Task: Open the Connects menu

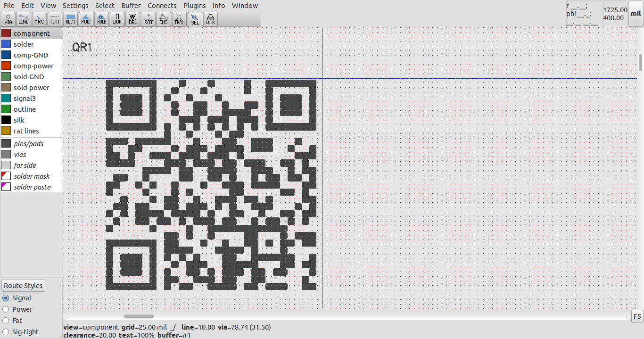Action: click(x=162, y=5)
